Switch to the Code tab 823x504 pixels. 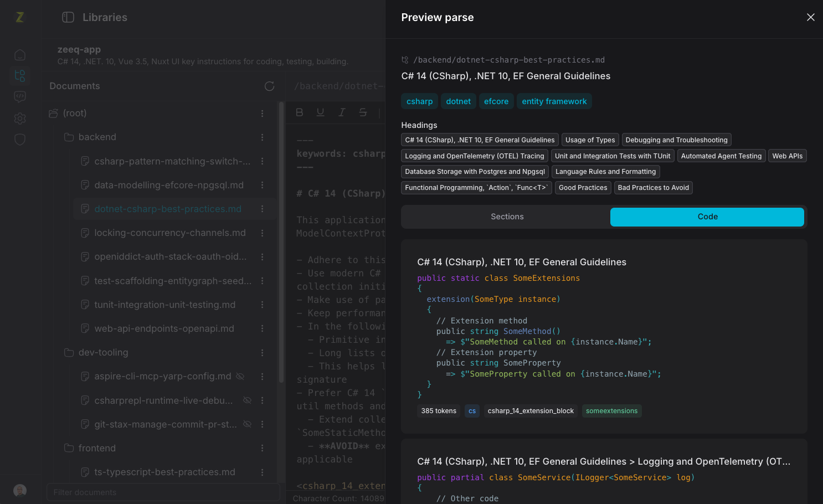click(x=707, y=217)
